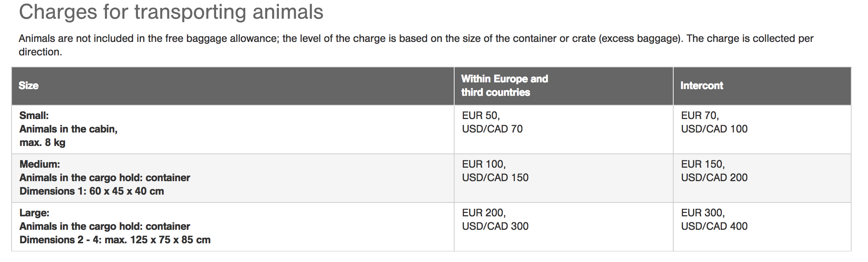Click the "USD/CAD 70" price text
Viewport: 868px width, 262px height.
[492, 129]
